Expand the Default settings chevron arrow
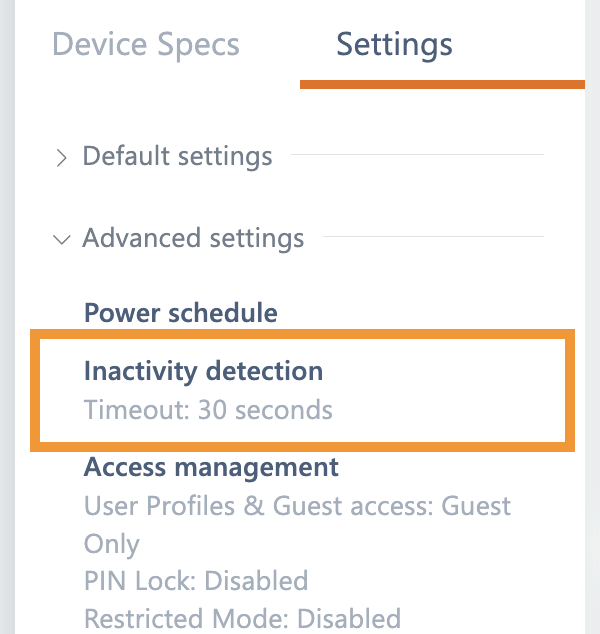 click(x=62, y=158)
